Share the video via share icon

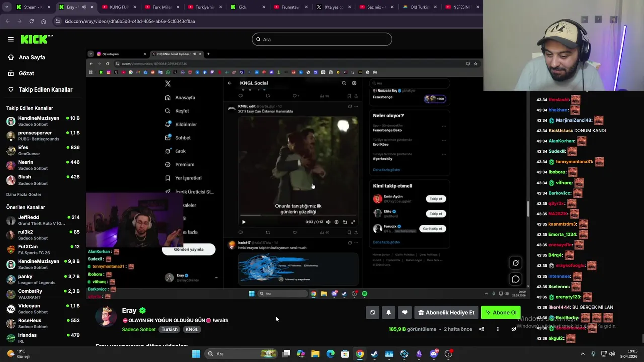coord(481,329)
